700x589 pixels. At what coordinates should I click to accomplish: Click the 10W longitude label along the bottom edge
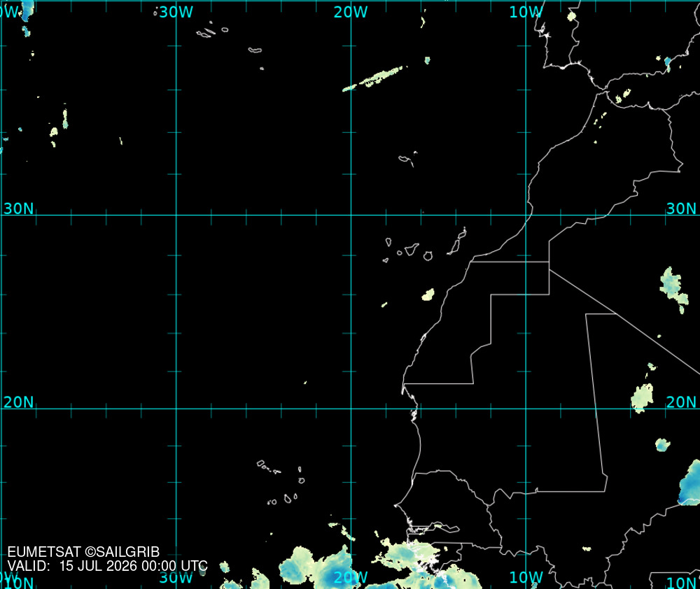(x=526, y=577)
